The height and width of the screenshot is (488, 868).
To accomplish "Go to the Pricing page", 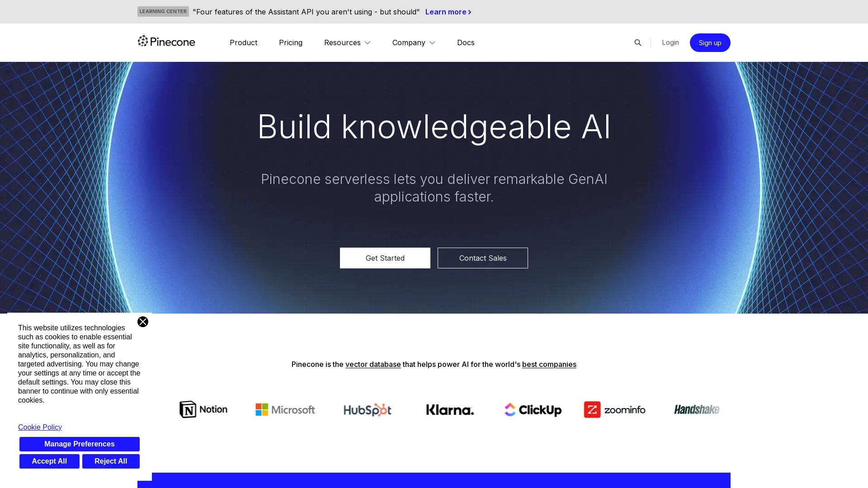I will tap(290, 42).
